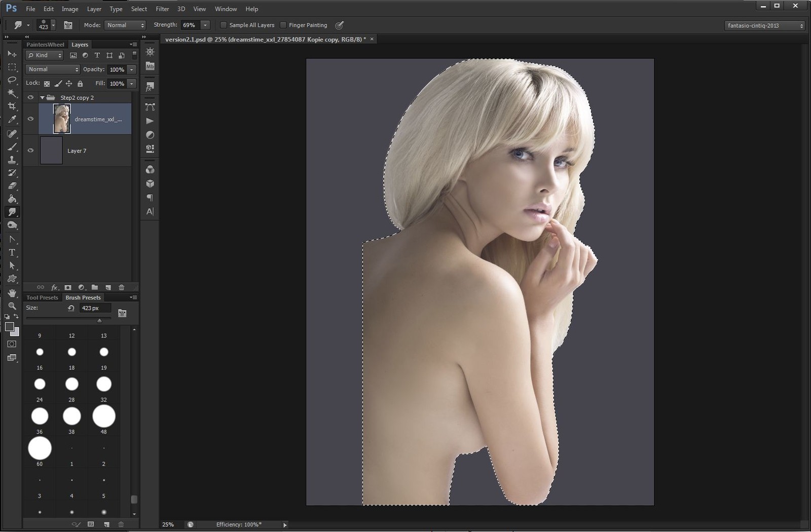Image resolution: width=811 pixels, height=532 pixels.
Task: Select the Rectangular Marquee tool
Action: click(12, 67)
